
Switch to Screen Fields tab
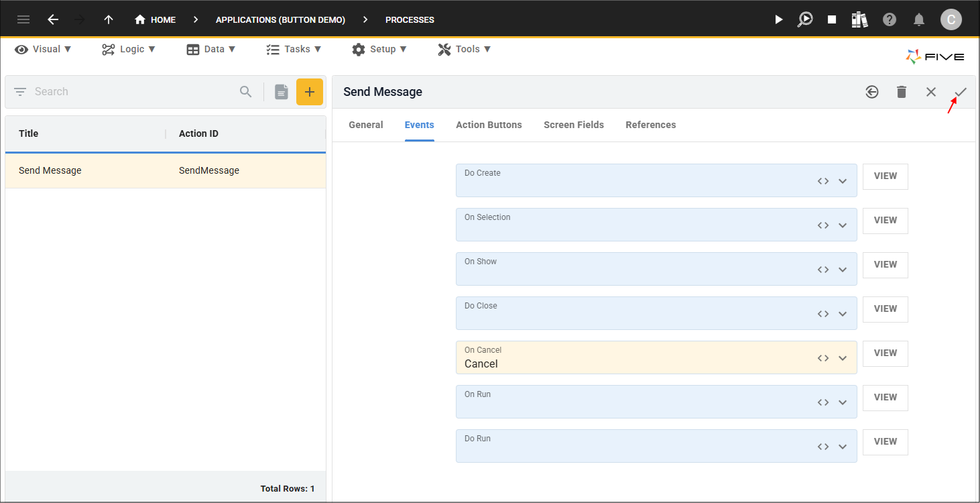coord(574,125)
